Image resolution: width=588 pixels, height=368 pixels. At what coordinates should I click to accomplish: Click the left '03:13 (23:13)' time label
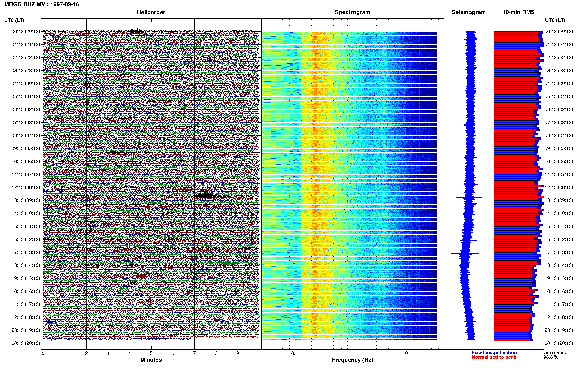pos(26,71)
